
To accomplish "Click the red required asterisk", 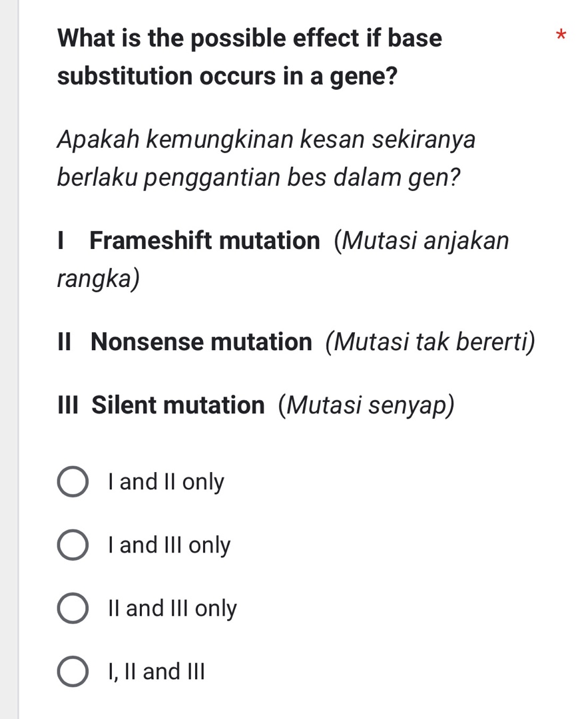I will [561, 35].
